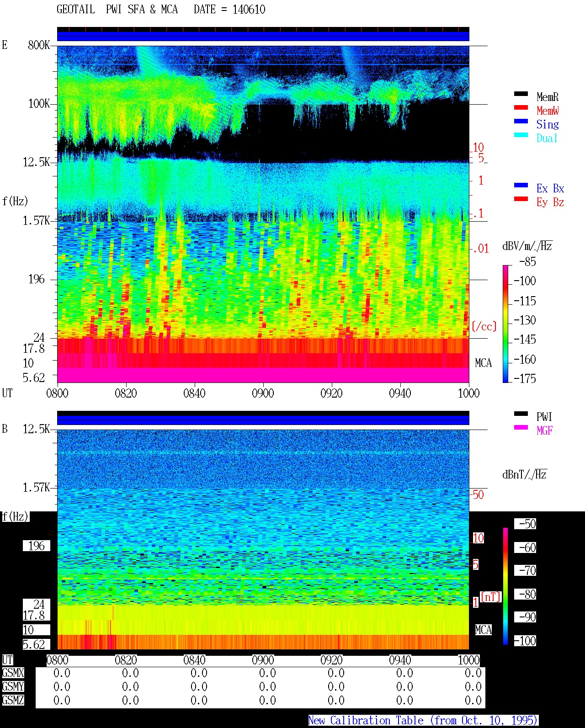Click the red [nT] scale label
This screenshot has height=728, width=585.
(x=491, y=597)
